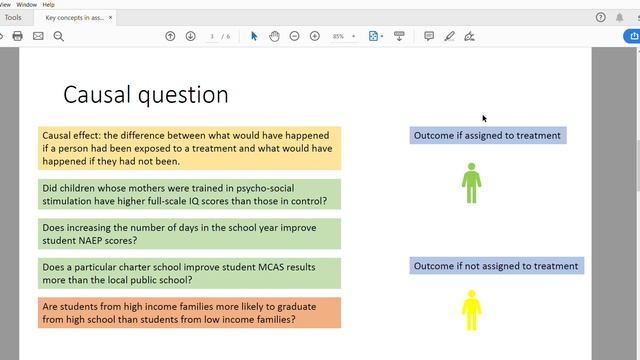640x360 pixels.
Task: View notifications via the bell icon
Action: (620, 17)
